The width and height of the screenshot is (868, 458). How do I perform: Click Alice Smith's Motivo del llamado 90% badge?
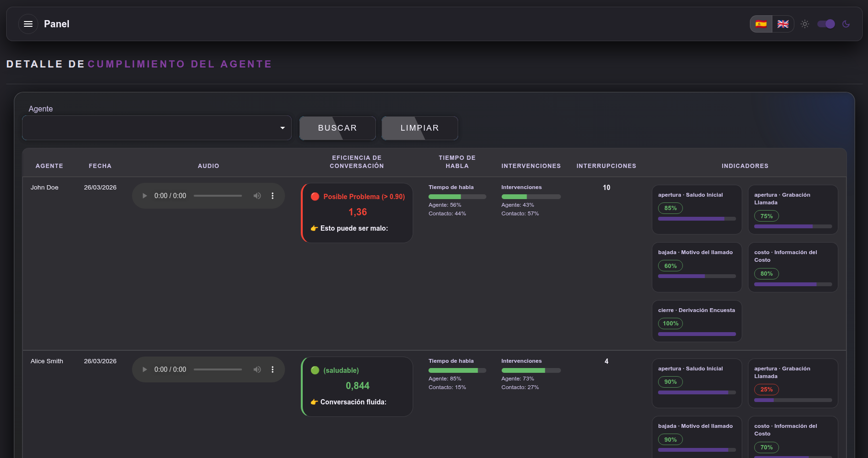[670, 440]
